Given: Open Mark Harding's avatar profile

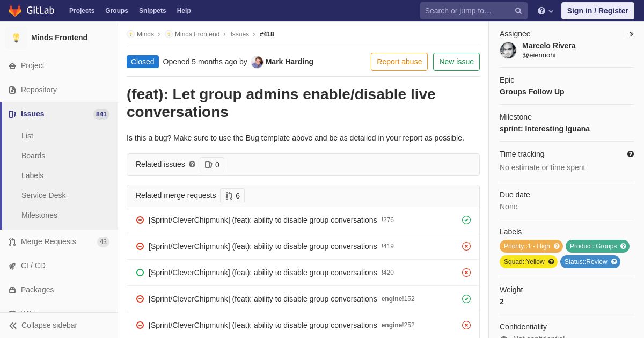Looking at the screenshot, I should tap(257, 62).
